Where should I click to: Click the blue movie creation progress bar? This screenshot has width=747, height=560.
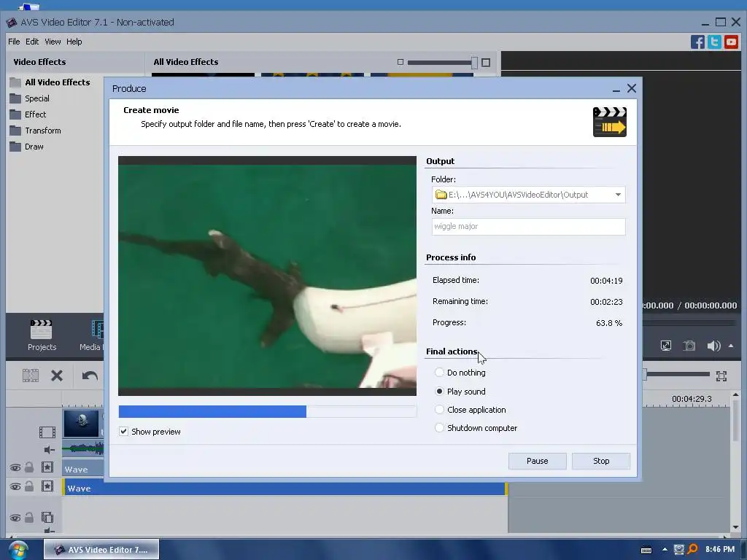(x=267, y=411)
